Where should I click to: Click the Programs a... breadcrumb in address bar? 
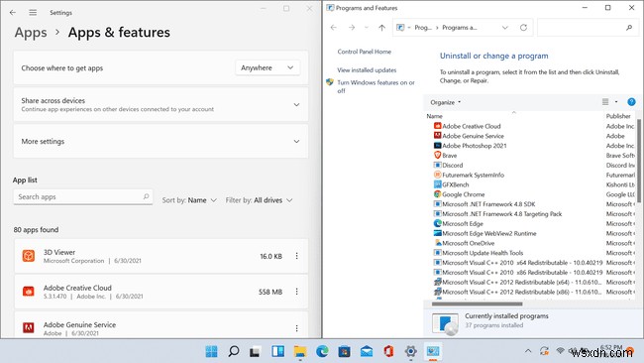point(459,28)
